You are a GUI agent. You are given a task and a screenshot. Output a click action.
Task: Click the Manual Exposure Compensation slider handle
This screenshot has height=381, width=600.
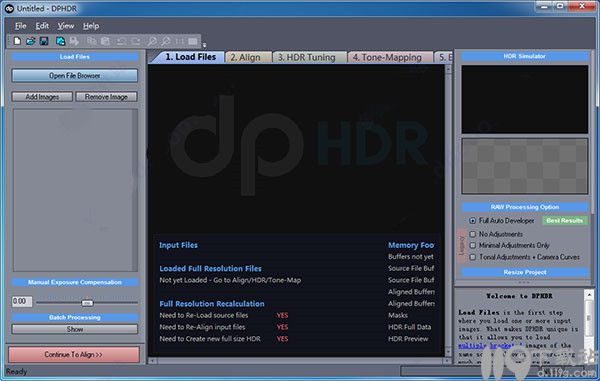click(x=87, y=303)
